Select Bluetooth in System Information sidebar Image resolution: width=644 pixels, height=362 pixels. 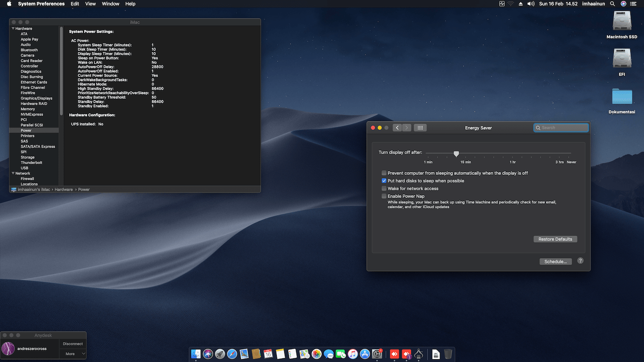coord(29,50)
